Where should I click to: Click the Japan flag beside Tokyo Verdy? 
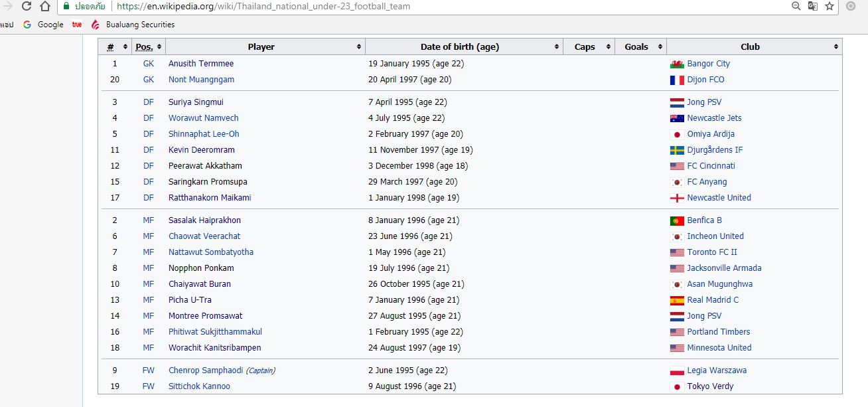click(677, 387)
